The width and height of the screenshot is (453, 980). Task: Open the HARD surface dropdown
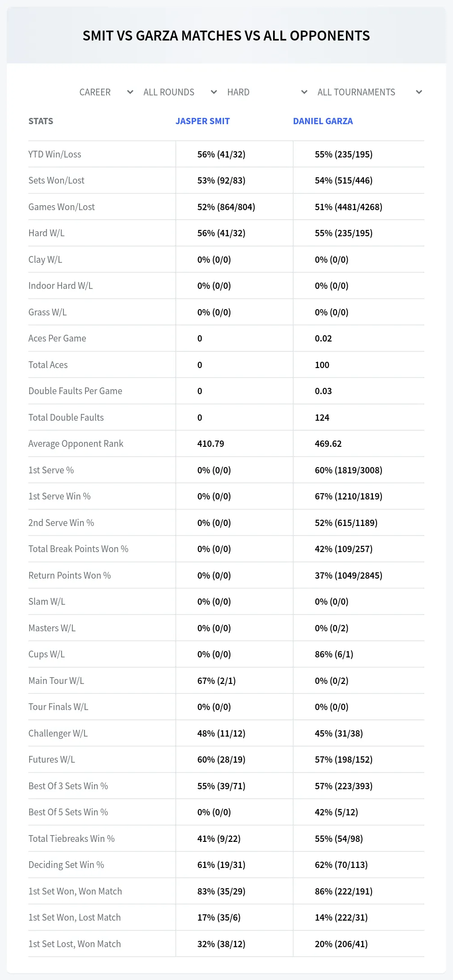click(x=267, y=92)
